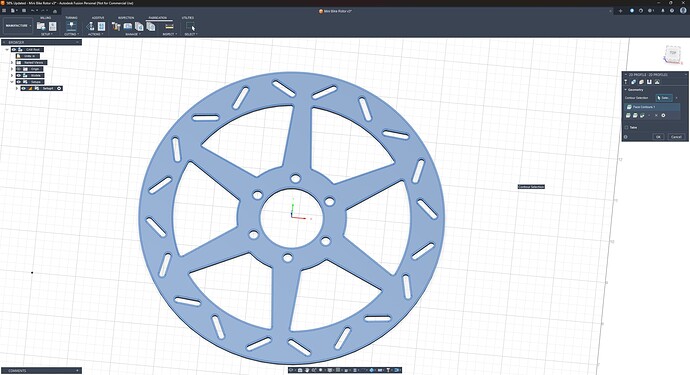Toggle visibility eye of Models
The image size is (690, 375).
pos(18,75)
